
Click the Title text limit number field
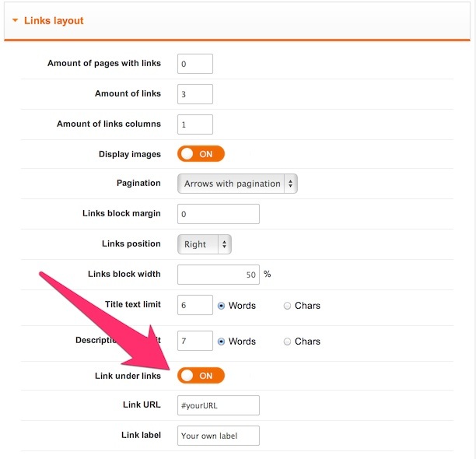pyautogui.click(x=195, y=305)
